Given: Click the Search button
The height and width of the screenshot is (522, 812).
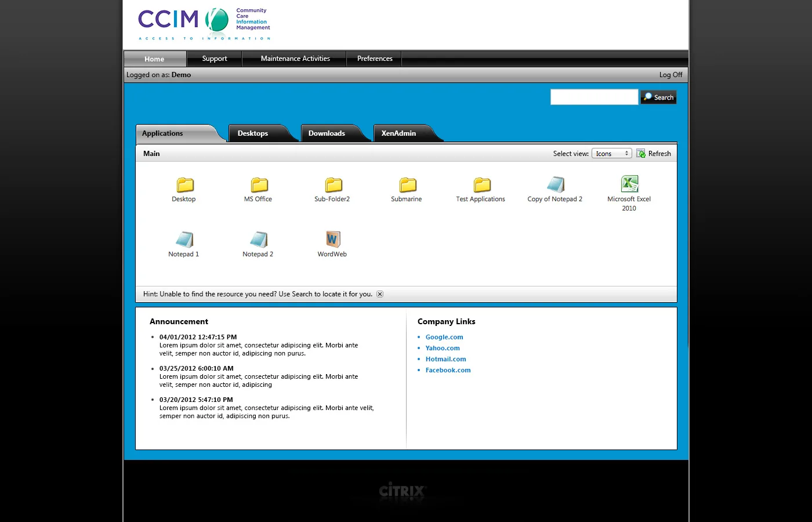Looking at the screenshot, I should (x=658, y=97).
